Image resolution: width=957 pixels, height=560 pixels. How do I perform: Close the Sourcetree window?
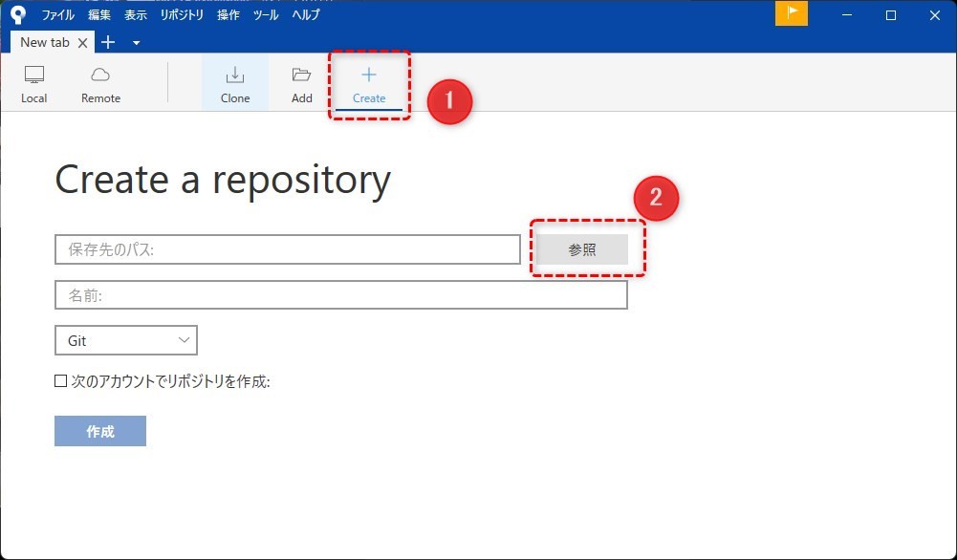click(x=935, y=15)
